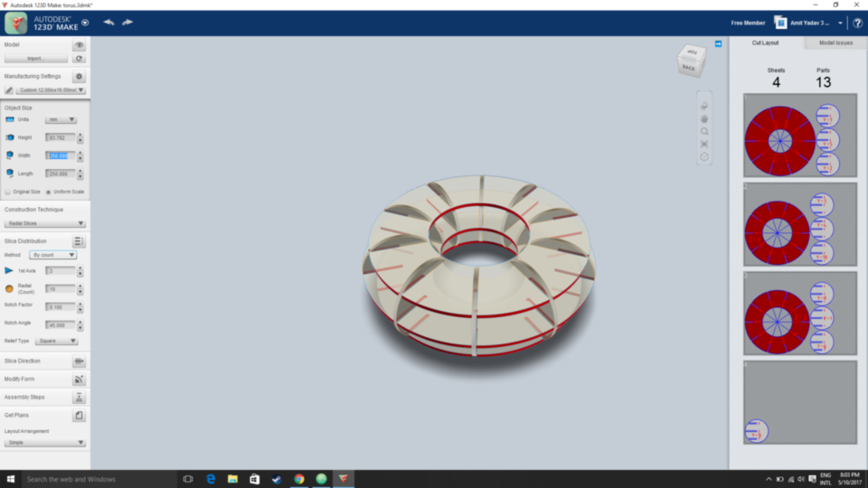Click the taskbar search box
868x488 pixels.
click(99, 479)
